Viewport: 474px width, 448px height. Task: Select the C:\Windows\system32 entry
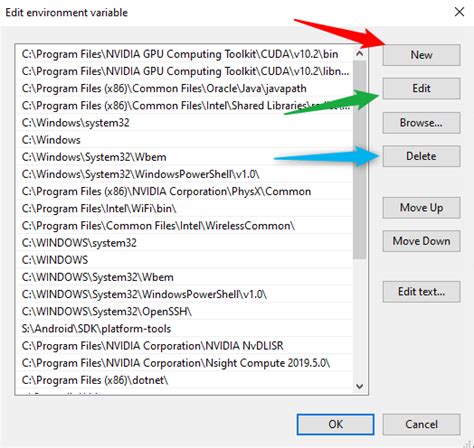[184, 123]
